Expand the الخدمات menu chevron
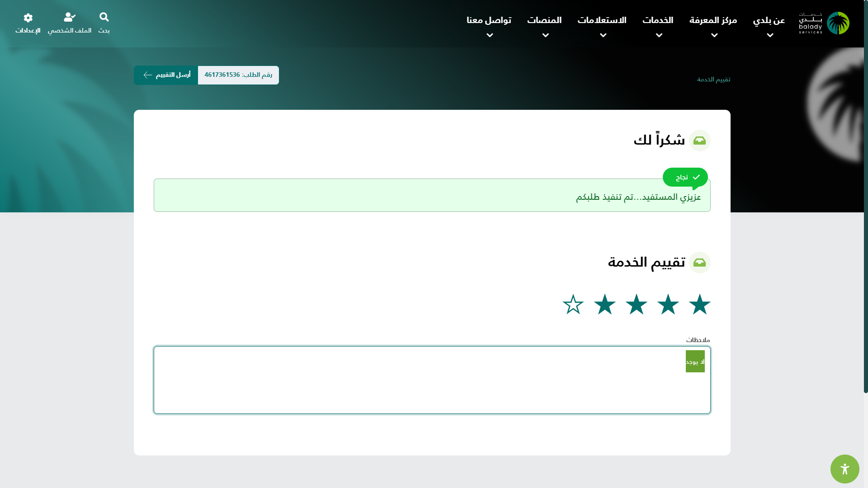Image resolution: width=868 pixels, height=488 pixels. [x=659, y=35]
